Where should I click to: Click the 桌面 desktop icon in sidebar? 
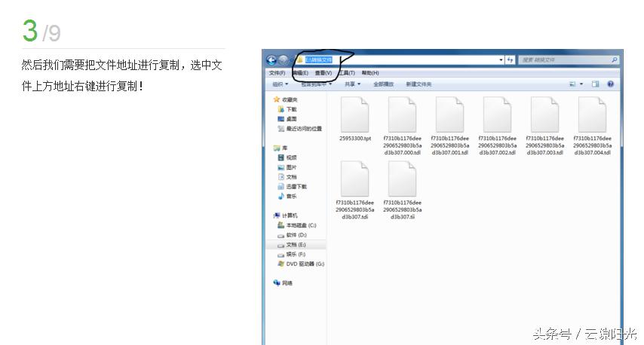point(281,119)
